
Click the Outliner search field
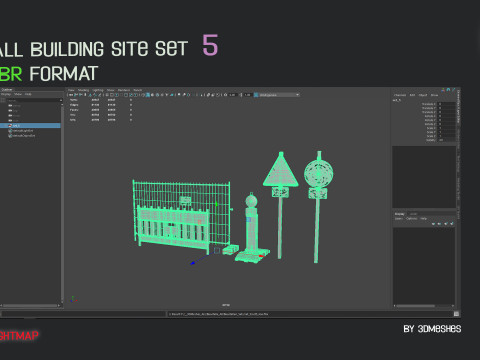click(33, 100)
